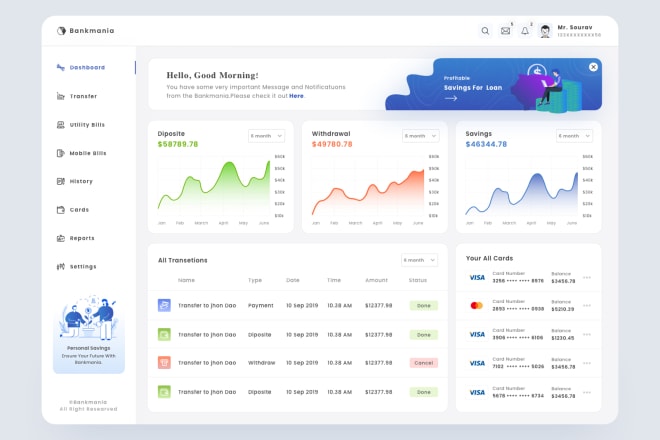
Task: Open Cards menu item
Action: point(79,210)
